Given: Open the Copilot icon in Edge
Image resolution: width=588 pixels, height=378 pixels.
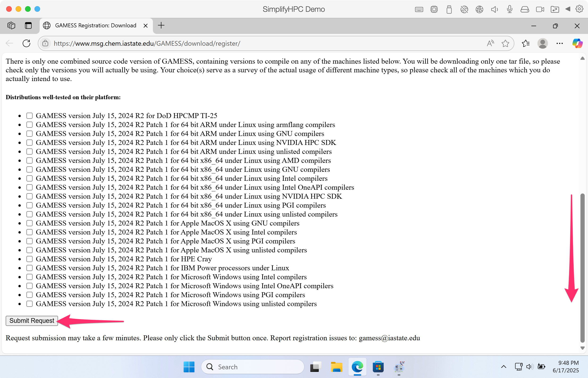Looking at the screenshot, I should 577,43.
